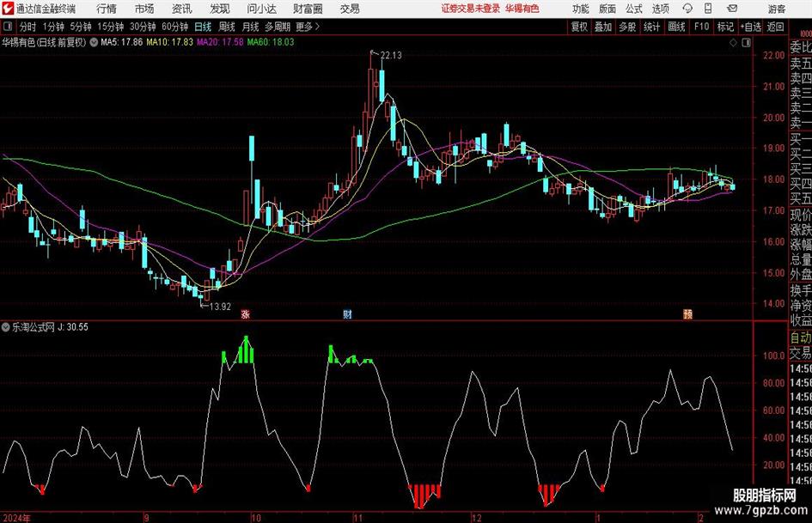Click the 自动 label in side panel
The width and height of the screenshot is (812, 523).
(801, 338)
